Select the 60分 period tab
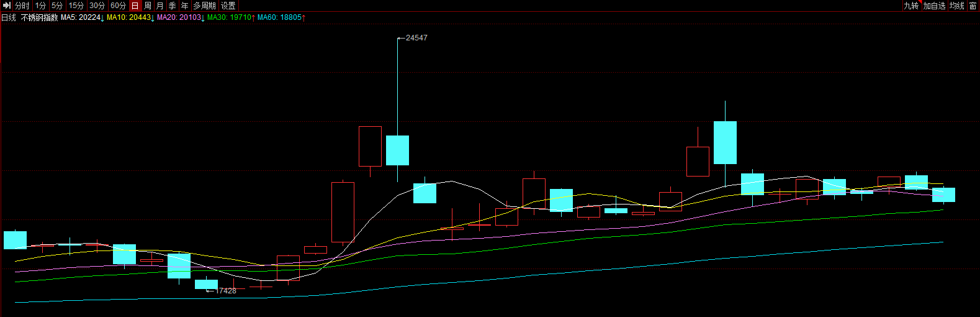Viewport: 980px width, 317px height. click(x=118, y=6)
